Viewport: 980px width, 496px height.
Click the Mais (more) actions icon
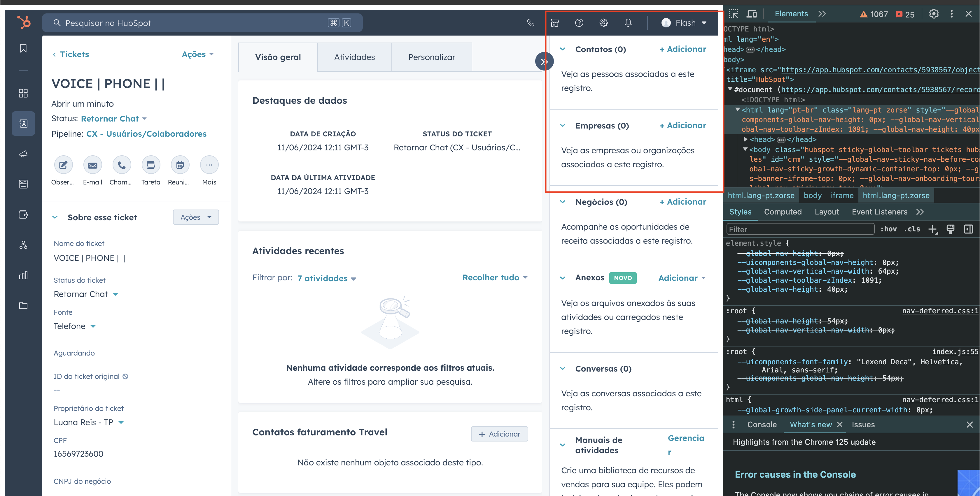tap(209, 165)
